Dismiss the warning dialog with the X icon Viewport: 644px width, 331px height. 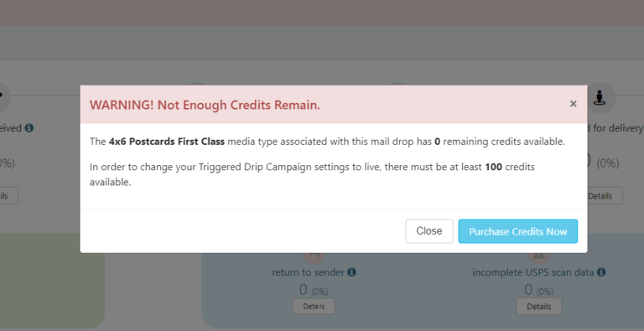(573, 104)
